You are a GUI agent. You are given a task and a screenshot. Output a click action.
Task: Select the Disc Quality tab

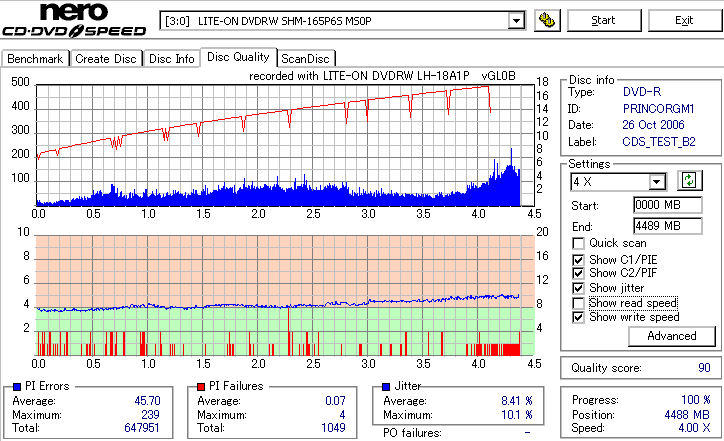tap(238, 57)
